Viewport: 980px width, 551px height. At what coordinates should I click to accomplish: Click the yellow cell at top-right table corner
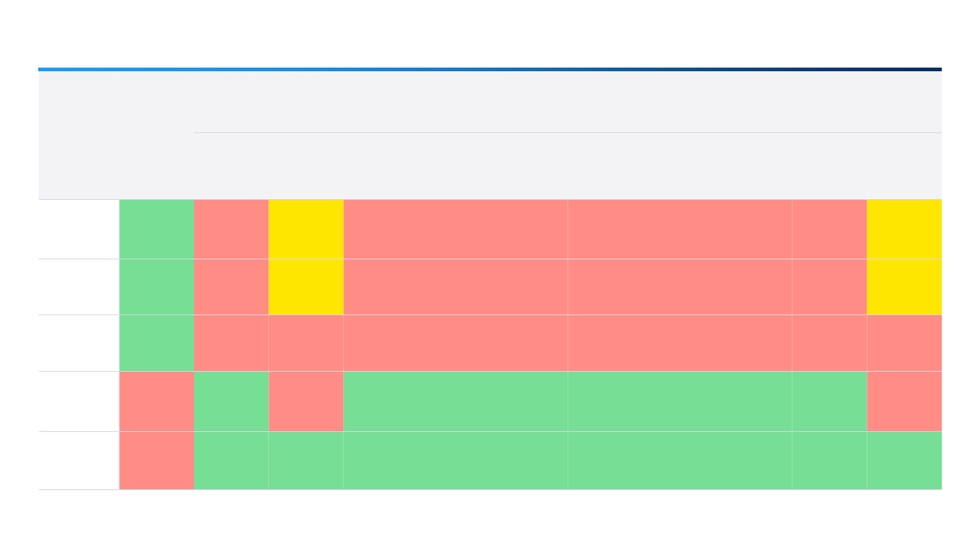pyautogui.click(x=904, y=229)
